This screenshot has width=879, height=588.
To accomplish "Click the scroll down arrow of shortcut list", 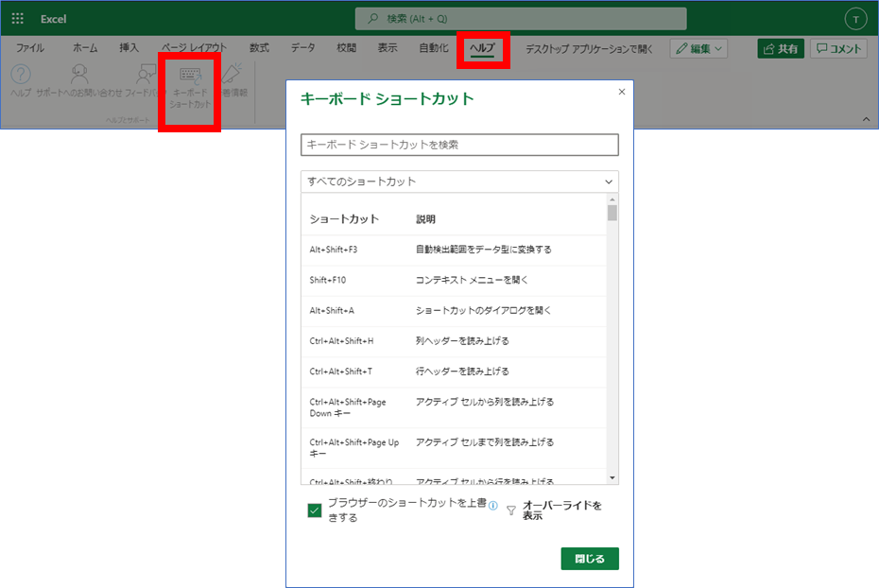I will click(x=612, y=477).
